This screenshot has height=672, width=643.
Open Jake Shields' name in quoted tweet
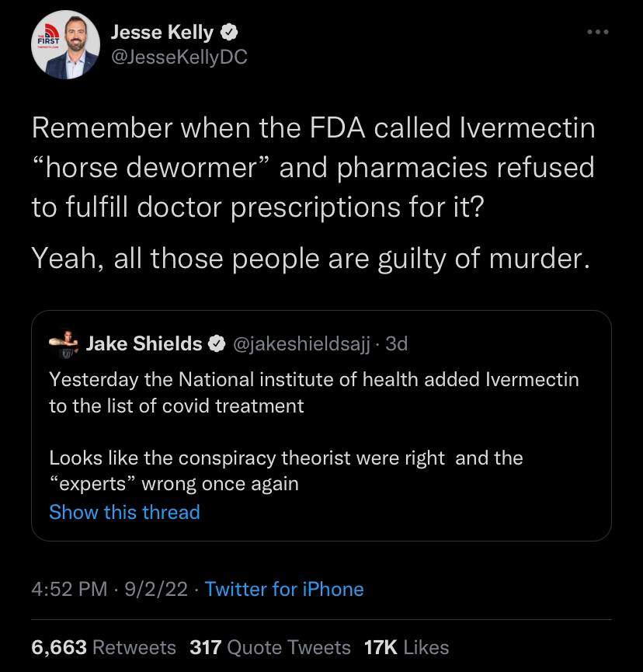coord(144,344)
